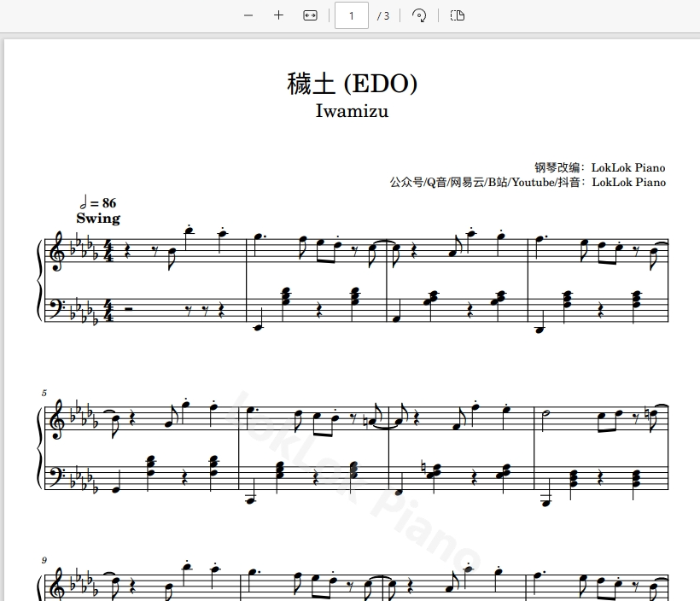The width and height of the screenshot is (700, 601).
Task: Click the 4/4 time signature on top staff
Action: coord(109,250)
